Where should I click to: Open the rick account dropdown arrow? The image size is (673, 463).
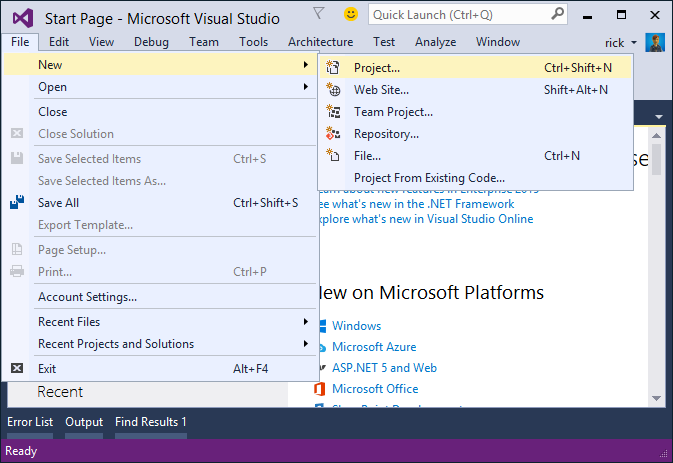(x=634, y=42)
